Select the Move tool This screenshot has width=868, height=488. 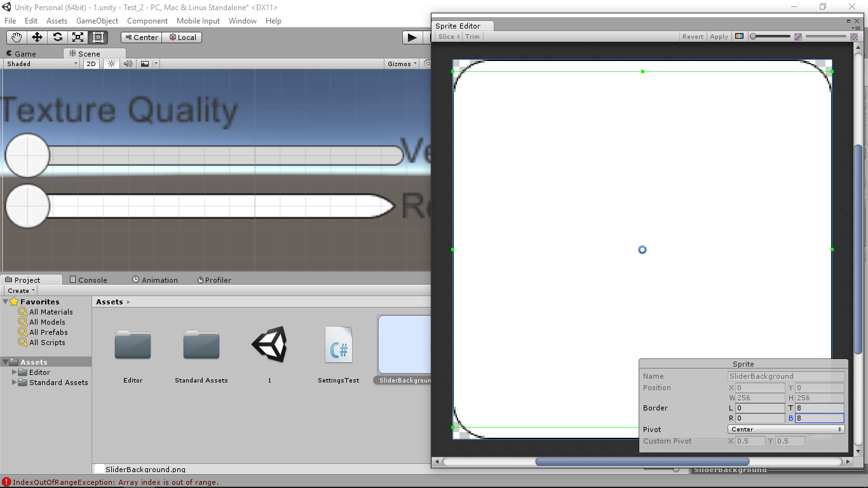(37, 37)
